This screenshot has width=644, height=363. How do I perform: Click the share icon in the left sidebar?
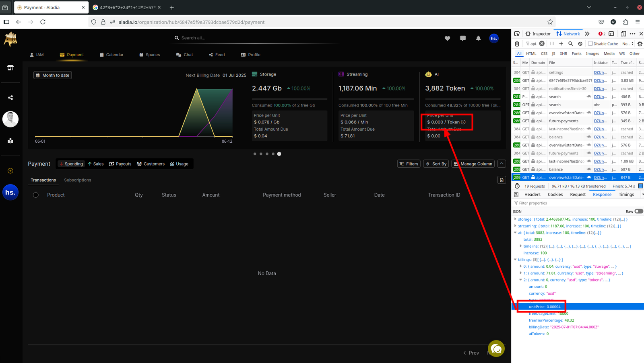pos(10,98)
